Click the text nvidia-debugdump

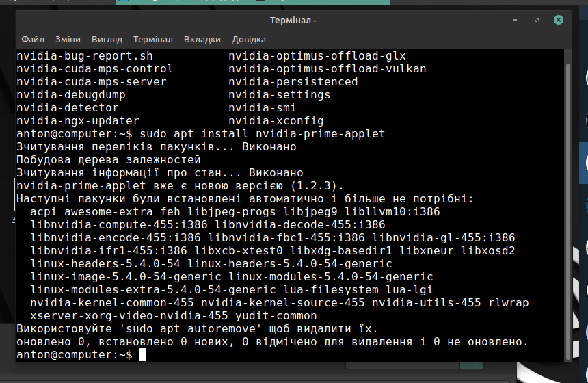click(x=71, y=95)
